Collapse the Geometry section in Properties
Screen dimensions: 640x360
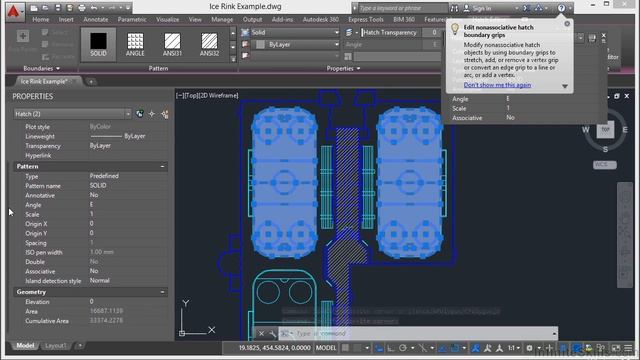(162, 292)
